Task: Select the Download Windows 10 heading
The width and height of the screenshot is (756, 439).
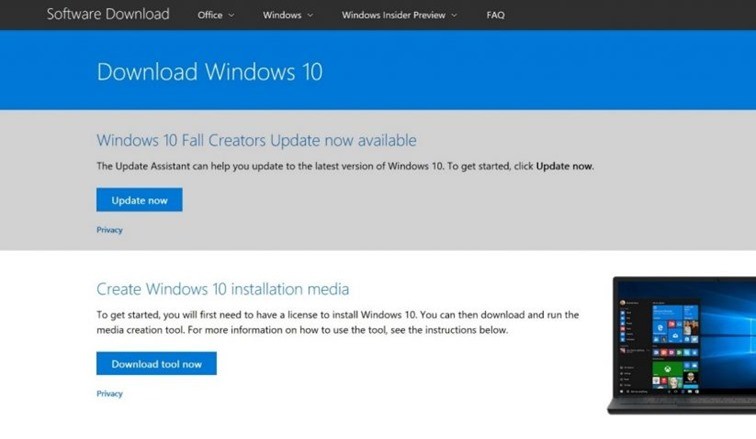Action: click(210, 72)
